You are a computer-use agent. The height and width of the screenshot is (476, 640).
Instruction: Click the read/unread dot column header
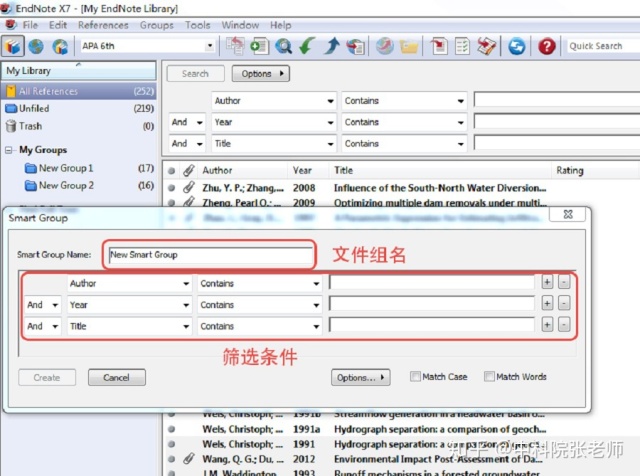coord(171,171)
